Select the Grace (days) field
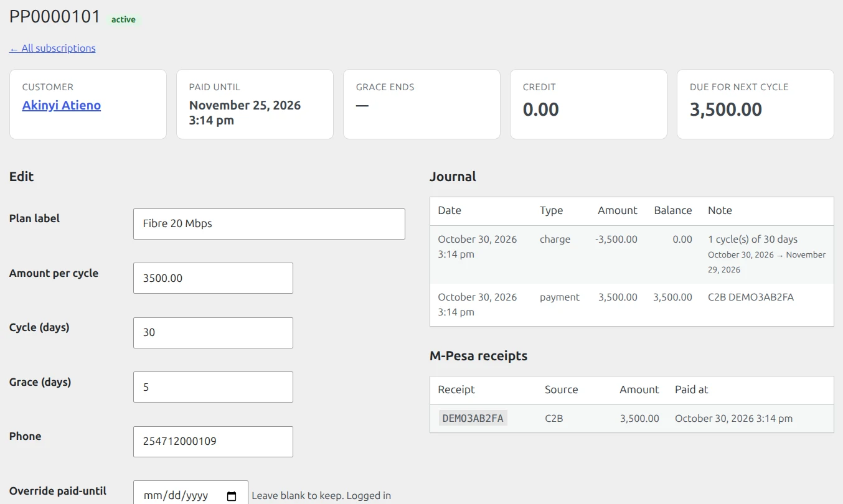The image size is (843, 504). coord(213,387)
